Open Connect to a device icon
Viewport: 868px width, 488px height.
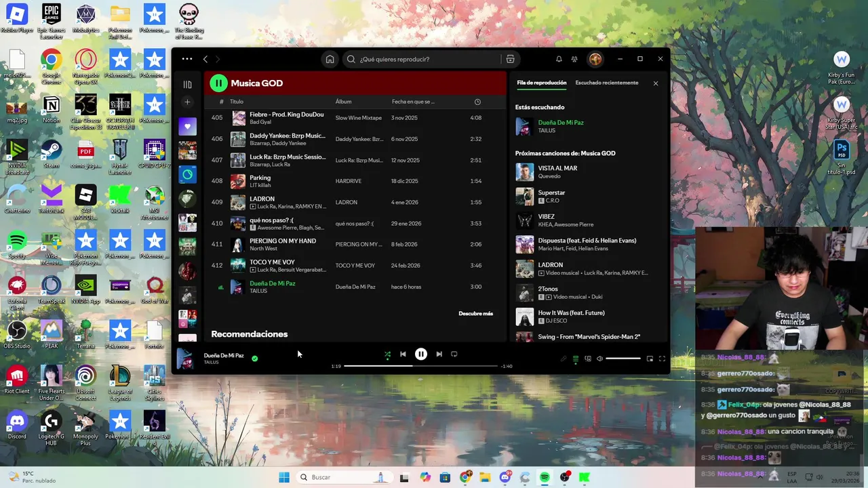[x=588, y=359]
